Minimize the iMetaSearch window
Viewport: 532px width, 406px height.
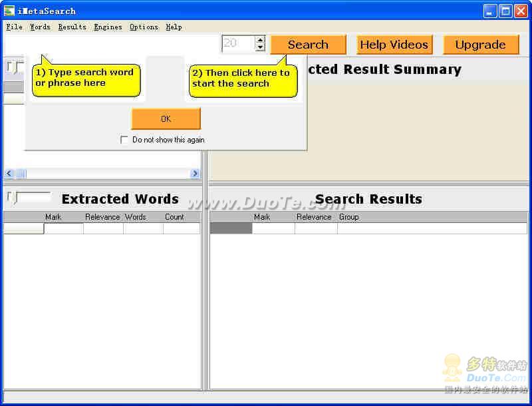pos(489,11)
